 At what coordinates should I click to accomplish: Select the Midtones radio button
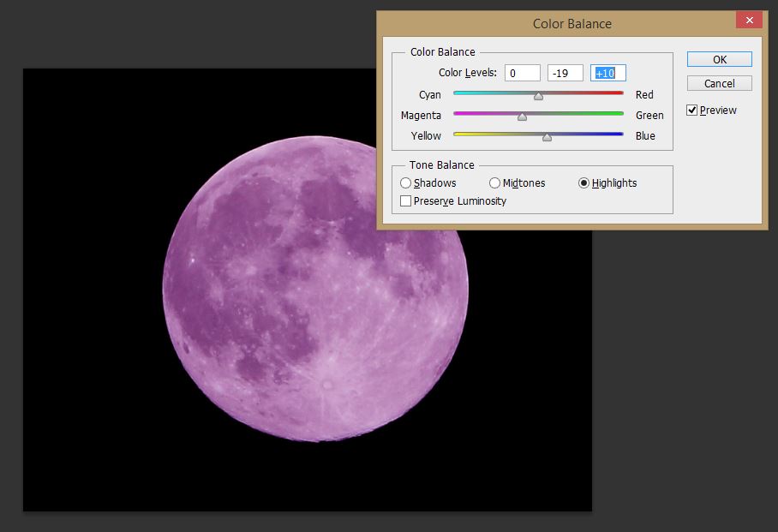point(495,183)
